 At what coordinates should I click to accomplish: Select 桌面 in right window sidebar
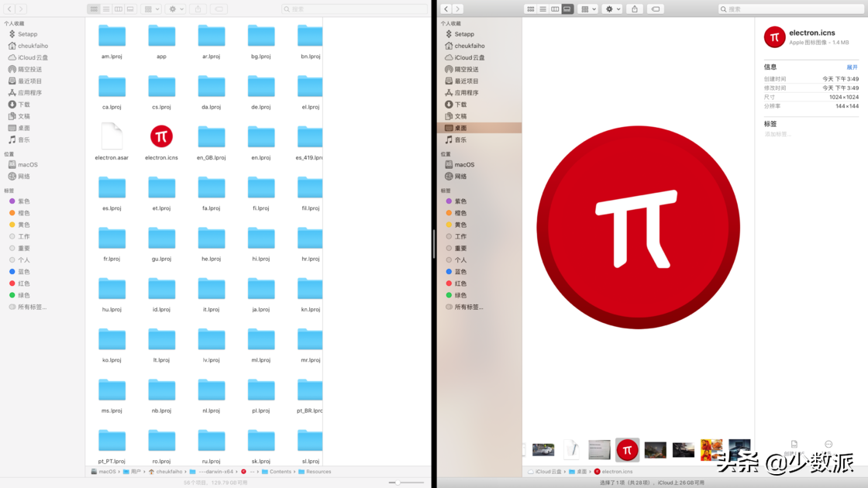point(480,128)
